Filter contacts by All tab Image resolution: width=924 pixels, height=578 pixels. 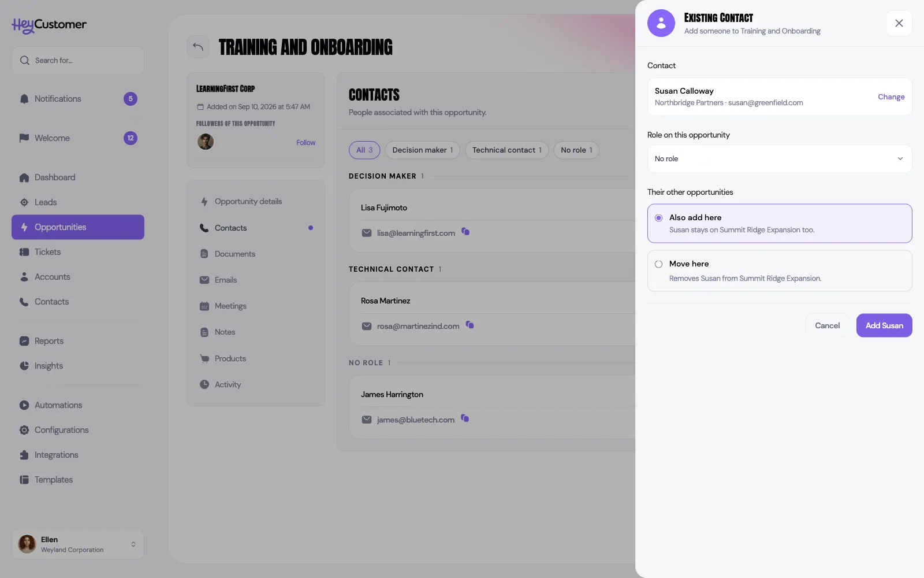(364, 150)
